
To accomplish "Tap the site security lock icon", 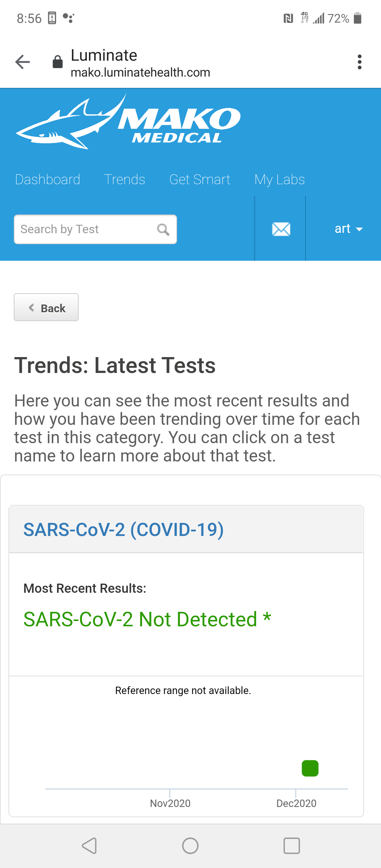I will pos(58,62).
